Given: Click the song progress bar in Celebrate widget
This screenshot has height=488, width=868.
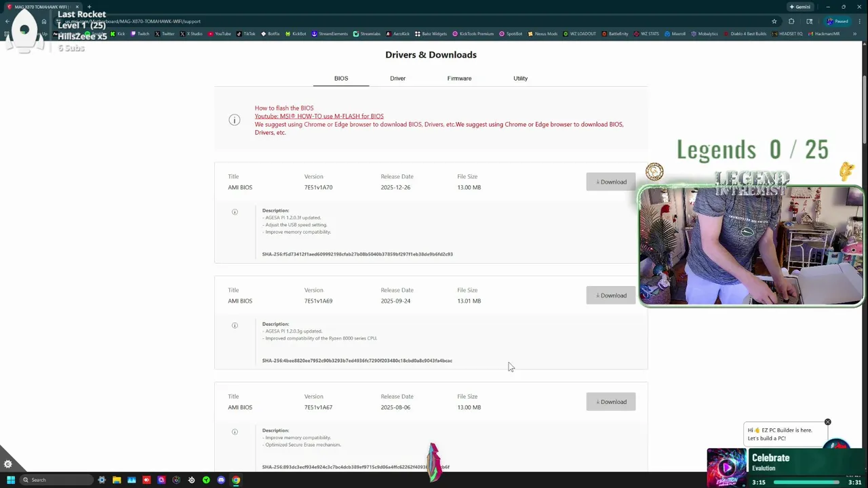Looking at the screenshot, I should (x=806, y=483).
